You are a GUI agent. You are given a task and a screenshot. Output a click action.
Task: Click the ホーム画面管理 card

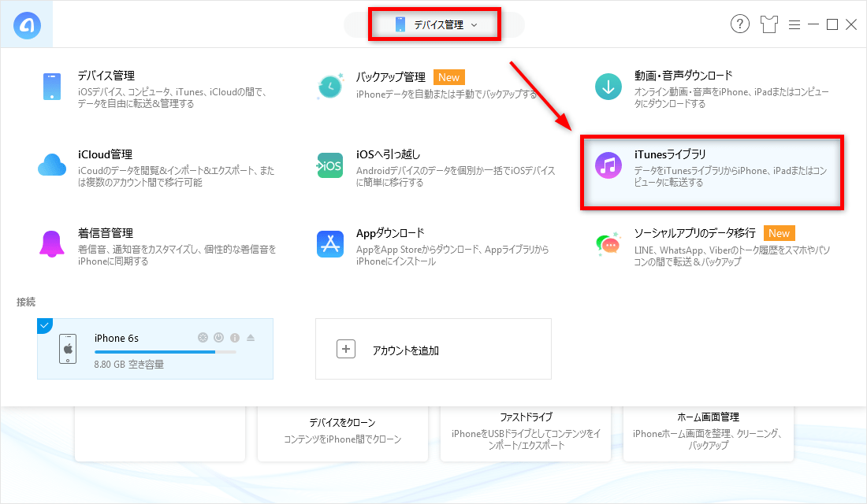click(709, 434)
